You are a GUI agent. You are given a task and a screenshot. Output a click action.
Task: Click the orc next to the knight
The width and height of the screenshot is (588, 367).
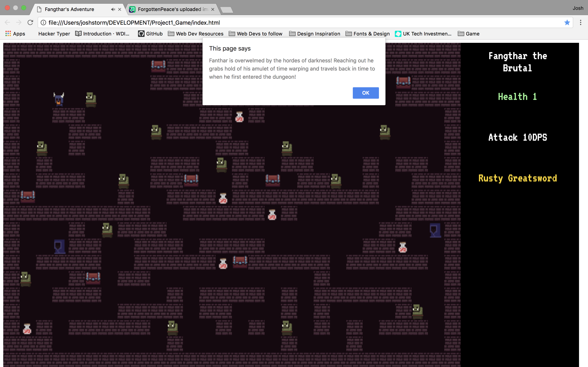pos(91,99)
